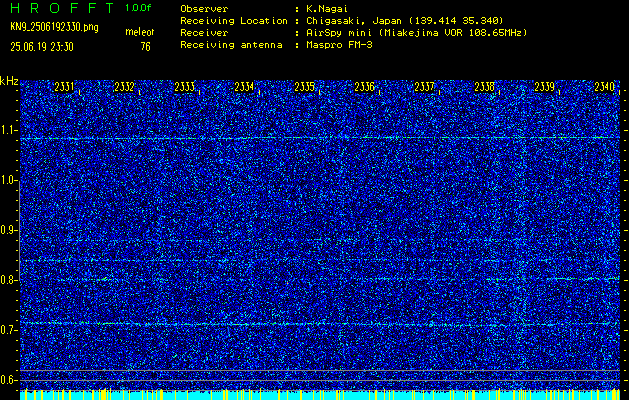Screen dimensions: 629x400
Task: Click the 2338 time marker
Action: point(485,87)
